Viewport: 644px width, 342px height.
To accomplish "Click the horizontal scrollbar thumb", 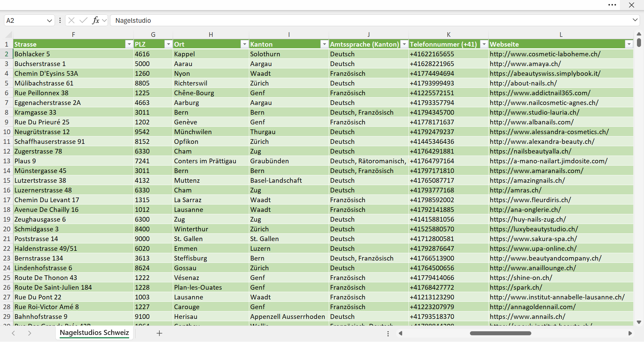I will [500, 333].
